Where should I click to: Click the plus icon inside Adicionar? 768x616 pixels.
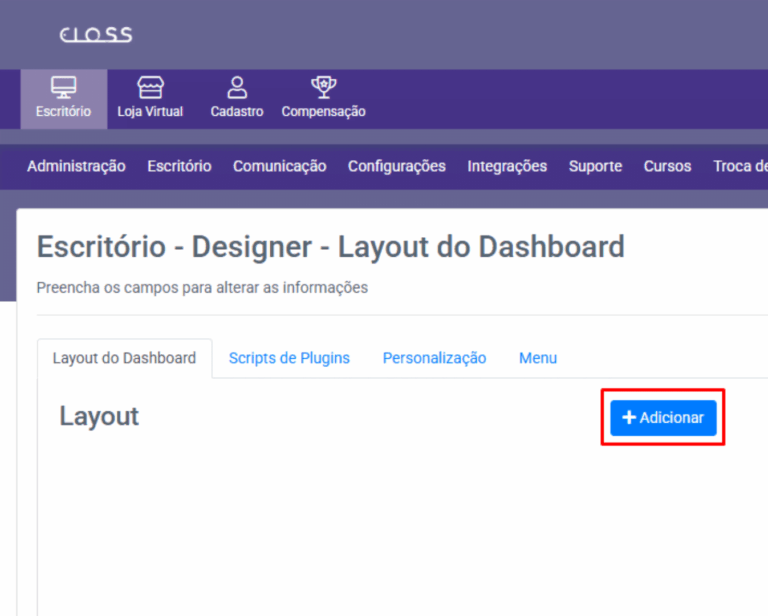[629, 417]
